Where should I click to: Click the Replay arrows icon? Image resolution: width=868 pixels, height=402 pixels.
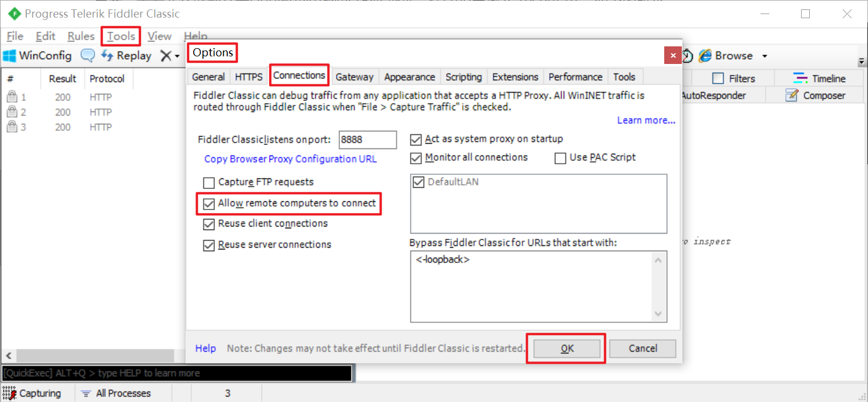pos(107,56)
